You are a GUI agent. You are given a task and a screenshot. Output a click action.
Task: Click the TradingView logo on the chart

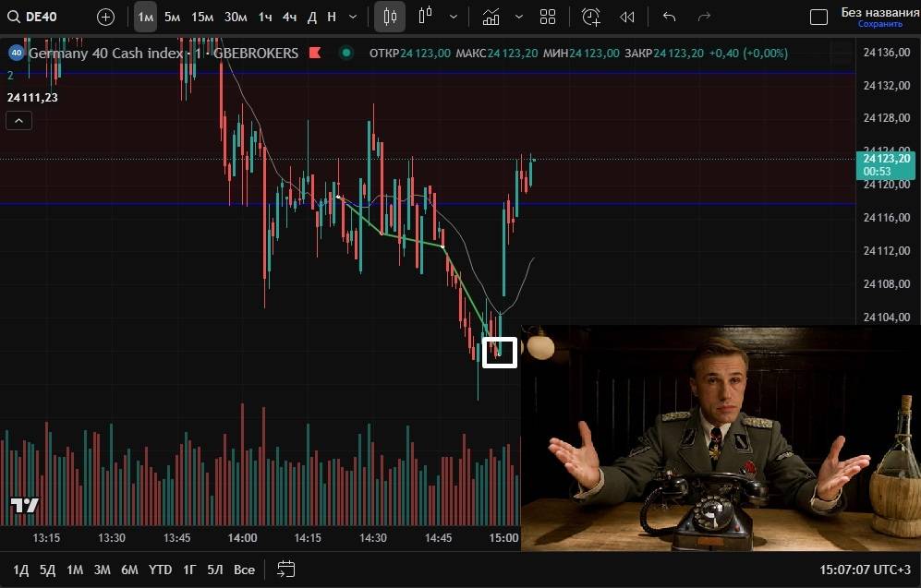pos(24,505)
